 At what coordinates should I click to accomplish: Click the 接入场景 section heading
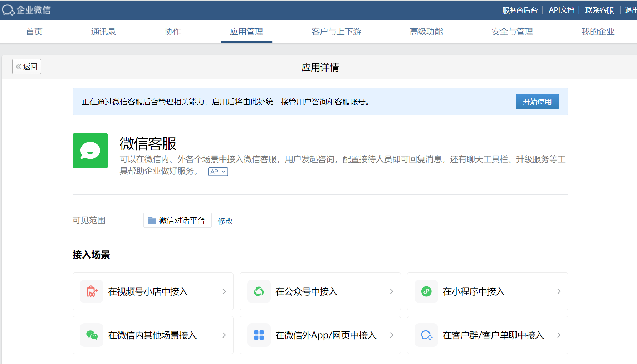point(91,255)
